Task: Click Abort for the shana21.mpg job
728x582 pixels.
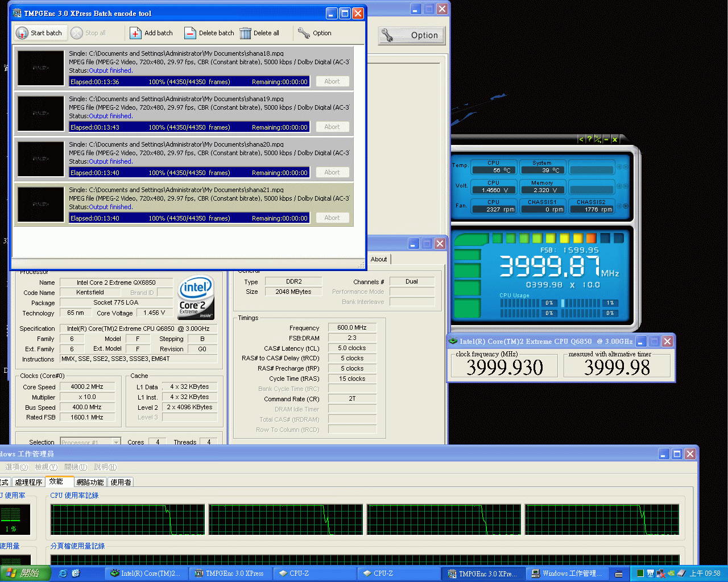Action: pyautogui.click(x=332, y=218)
